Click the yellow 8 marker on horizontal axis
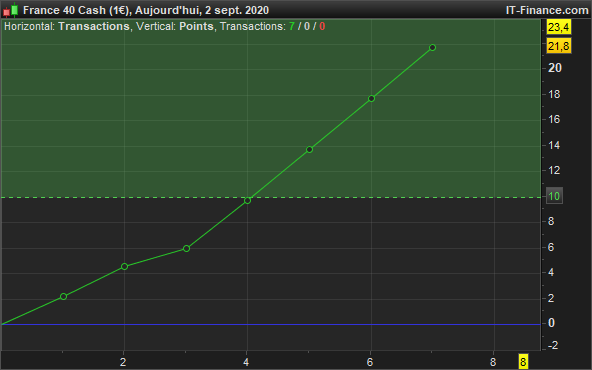This screenshot has height=370, width=592. (523, 362)
